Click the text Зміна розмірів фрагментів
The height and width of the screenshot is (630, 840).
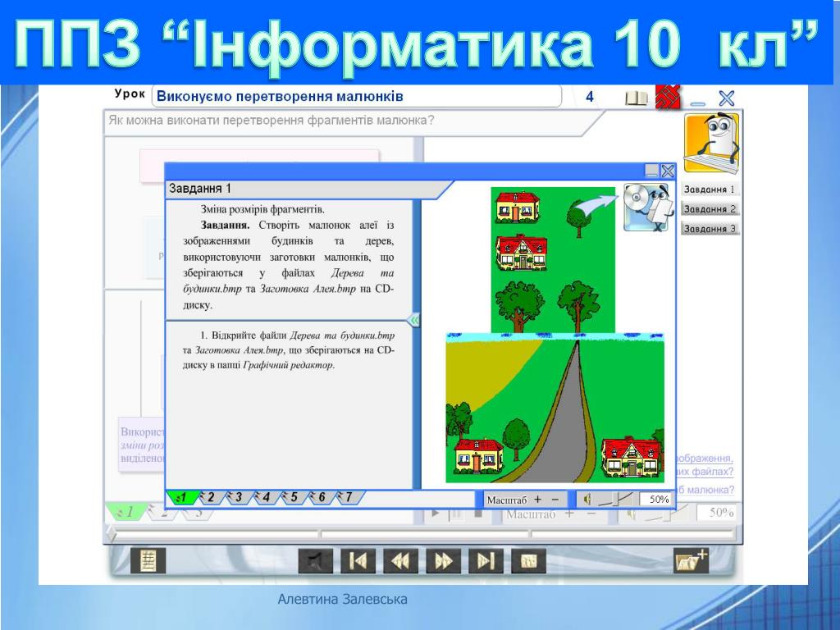tap(262, 209)
